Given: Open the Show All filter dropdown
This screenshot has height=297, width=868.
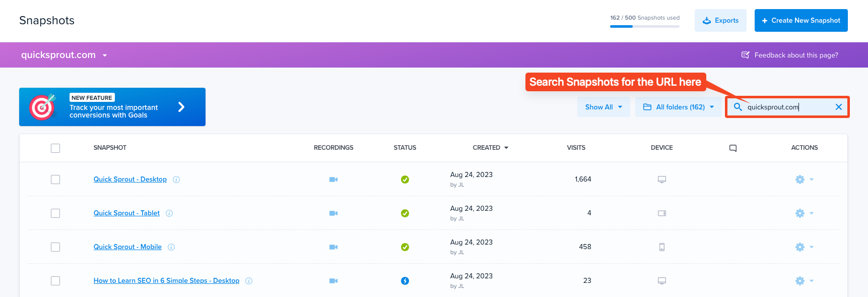Looking at the screenshot, I should coord(604,107).
